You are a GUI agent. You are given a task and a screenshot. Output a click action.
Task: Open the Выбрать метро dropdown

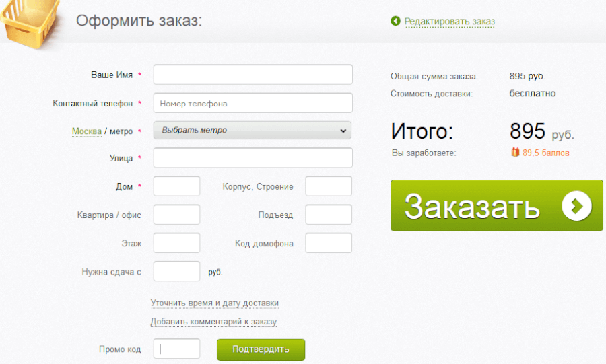point(252,131)
